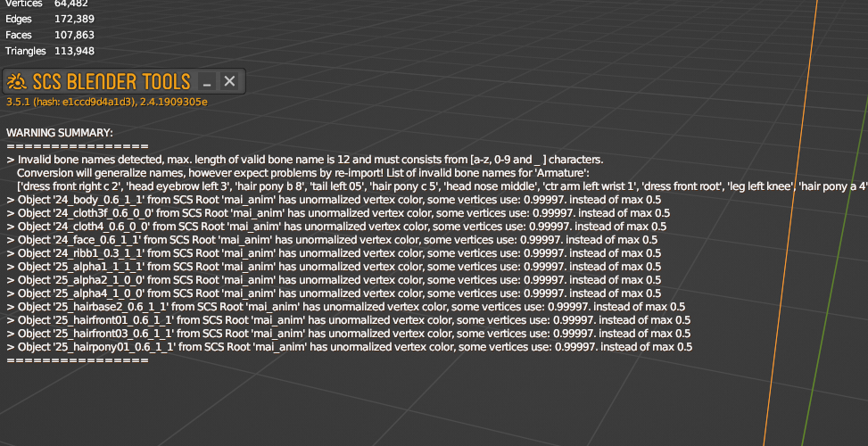The height and width of the screenshot is (446, 868).
Task: Minimize the SCS Blender Tools warning panel
Action: point(207,82)
